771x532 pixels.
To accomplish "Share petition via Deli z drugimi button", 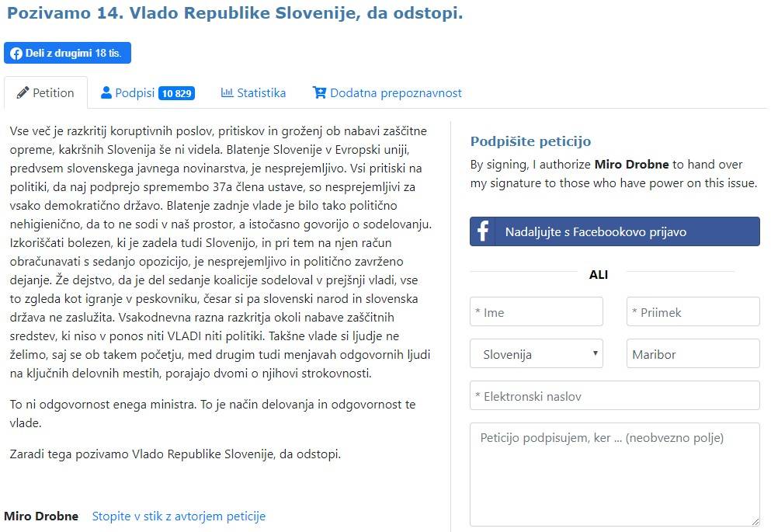I will [x=68, y=53].
